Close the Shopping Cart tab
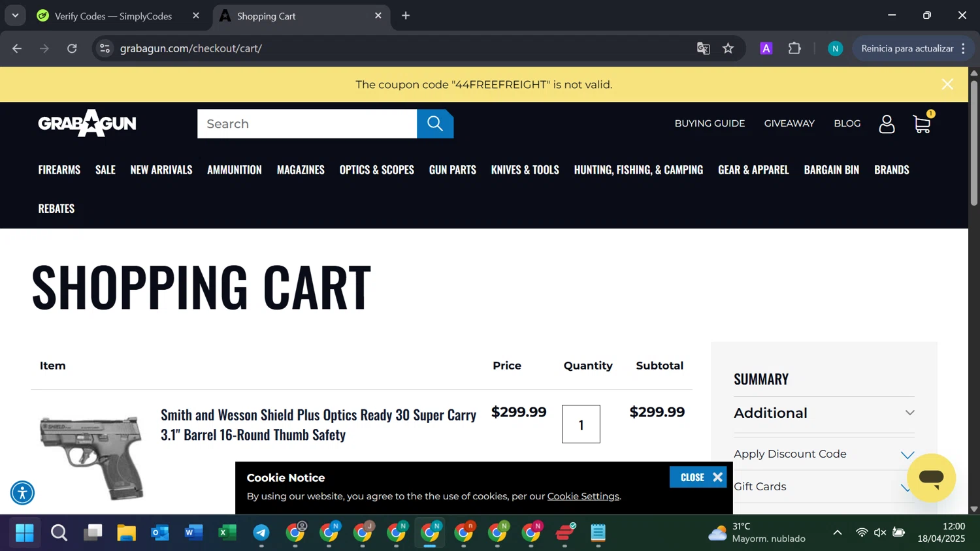Screen dimensions: 980x551 click(378, 16)
